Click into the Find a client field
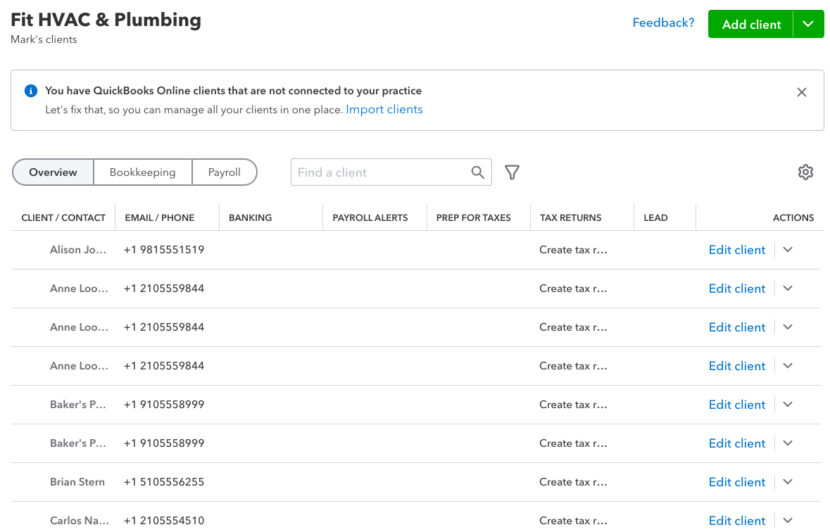 click(x=380, y=172)
